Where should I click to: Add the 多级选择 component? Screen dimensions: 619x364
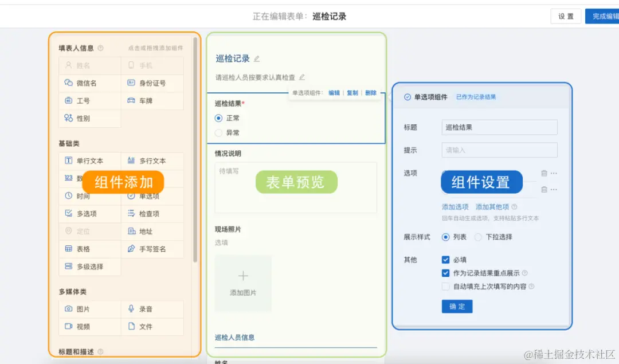click(89, 267)
